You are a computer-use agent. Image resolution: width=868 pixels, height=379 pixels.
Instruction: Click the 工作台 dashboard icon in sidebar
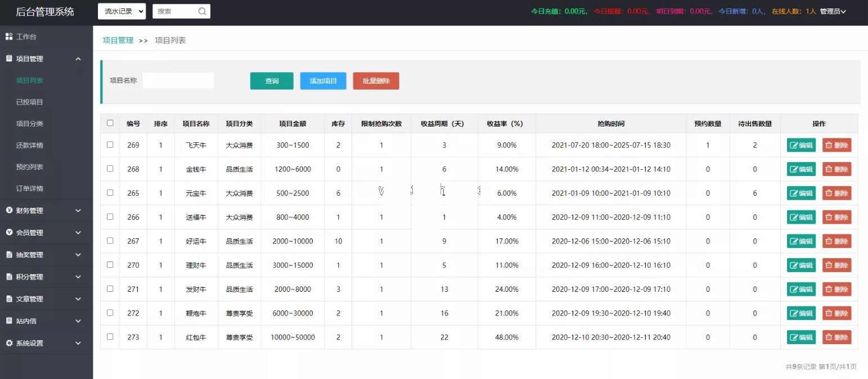pos(9,37)
